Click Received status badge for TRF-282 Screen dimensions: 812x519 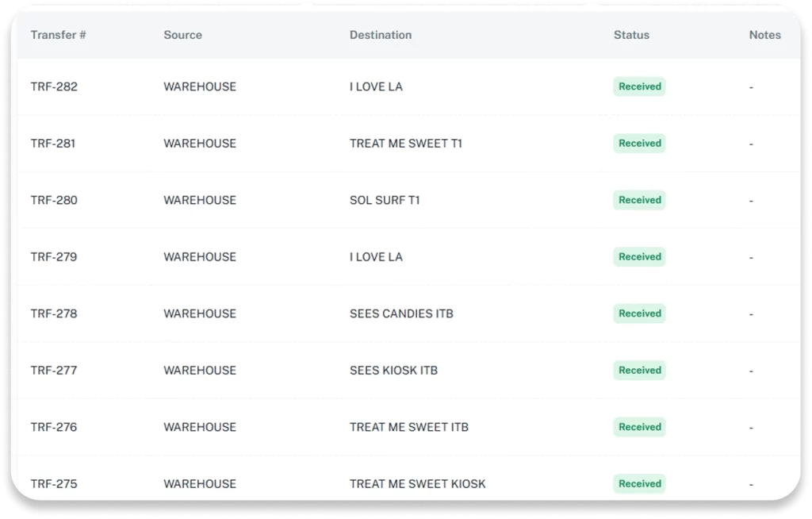pos(639,86)
